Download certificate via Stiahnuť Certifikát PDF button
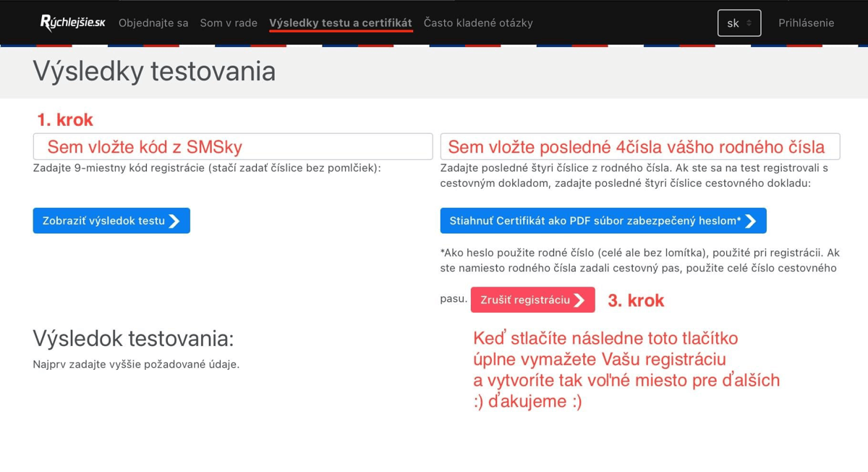The image size is (868, 472). click(x=595, y=221)
